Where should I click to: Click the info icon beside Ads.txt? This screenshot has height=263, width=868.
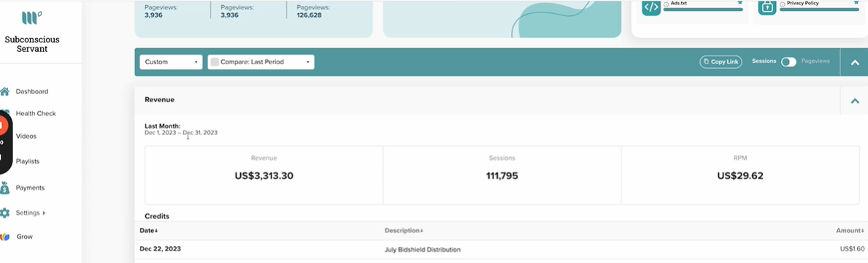click(x=666, y=4)
